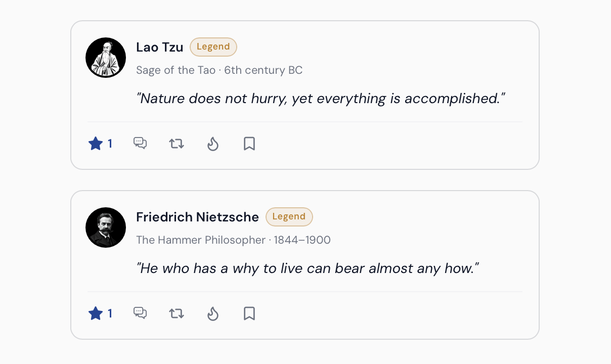Repost the Nietzsche quote

point(177,314)
